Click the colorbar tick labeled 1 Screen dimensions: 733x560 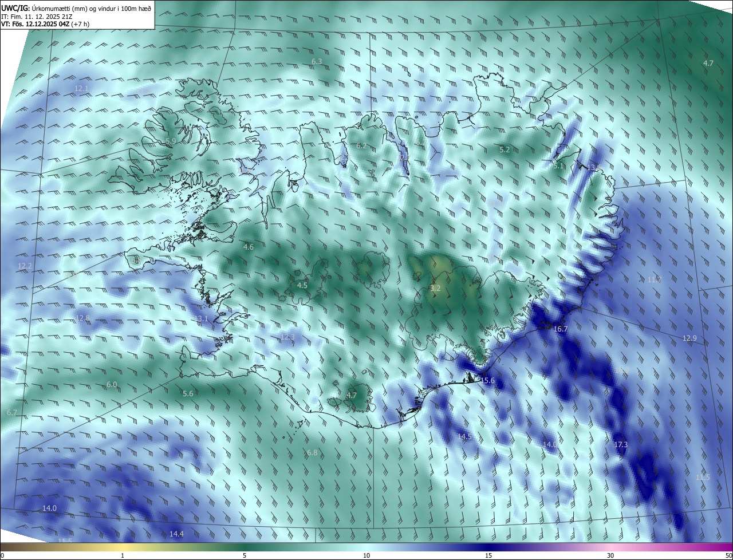tap(123, 555)
